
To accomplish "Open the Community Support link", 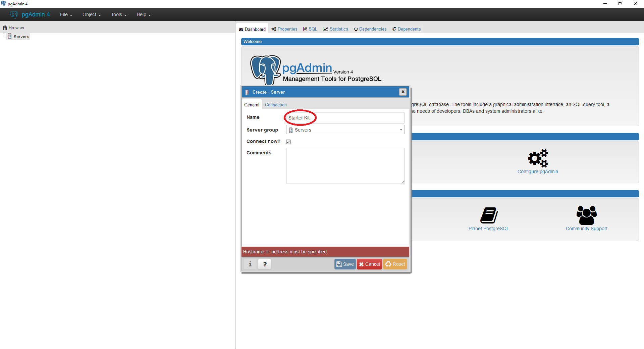I will pyautogui.click(x=587, y=229).
